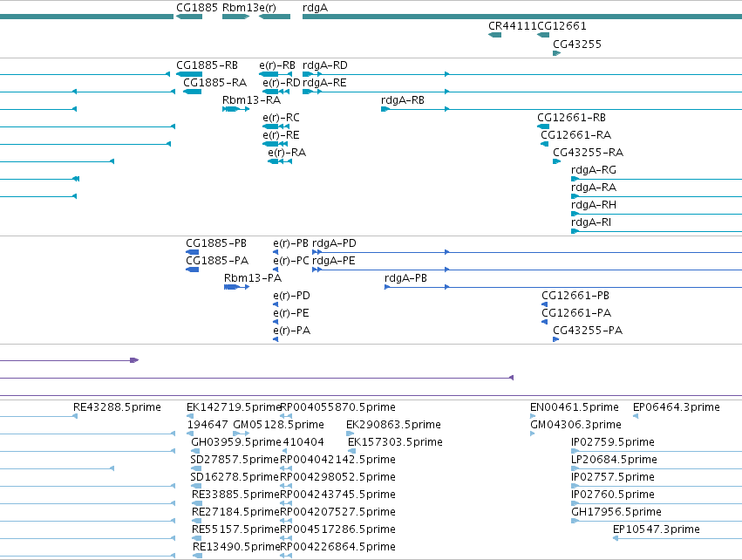Select the e(r)-RC transcript label

[x=281, y=118]
